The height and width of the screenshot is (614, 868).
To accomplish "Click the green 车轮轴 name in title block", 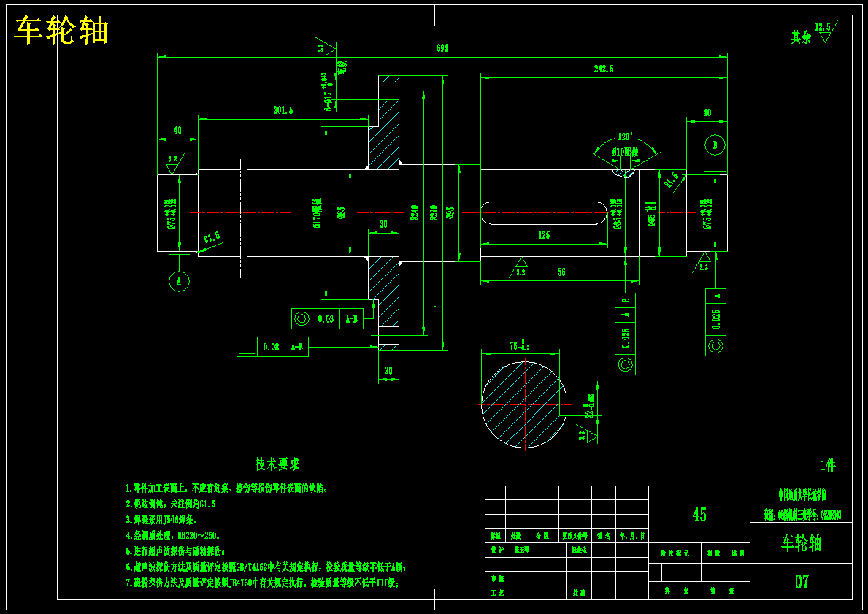I will (x=801, y=543).
